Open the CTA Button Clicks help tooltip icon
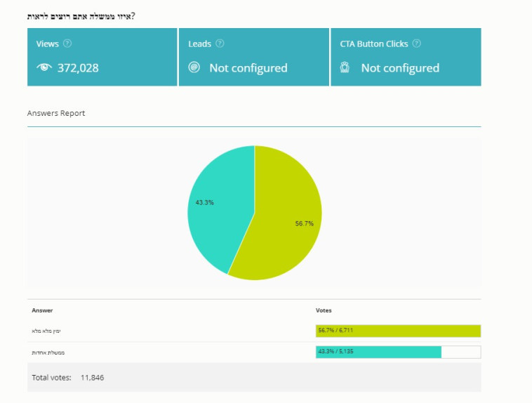Viewport: 532px width, 403px height. point(416,44)
